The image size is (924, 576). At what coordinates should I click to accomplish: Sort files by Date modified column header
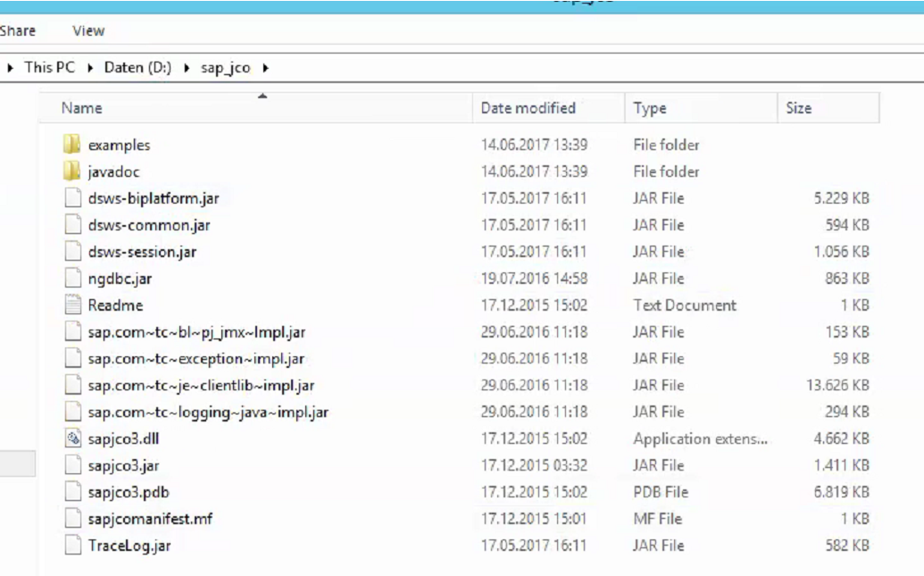point(549,108)
